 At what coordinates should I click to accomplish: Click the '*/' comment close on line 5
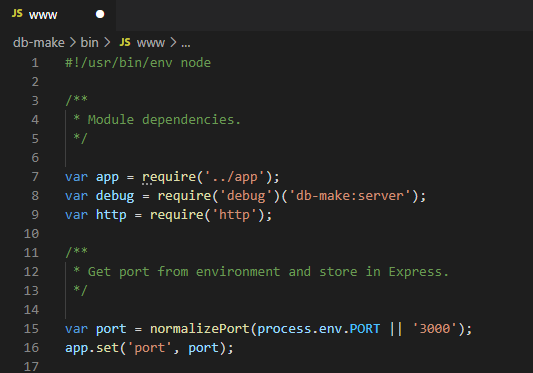[81, 138]
